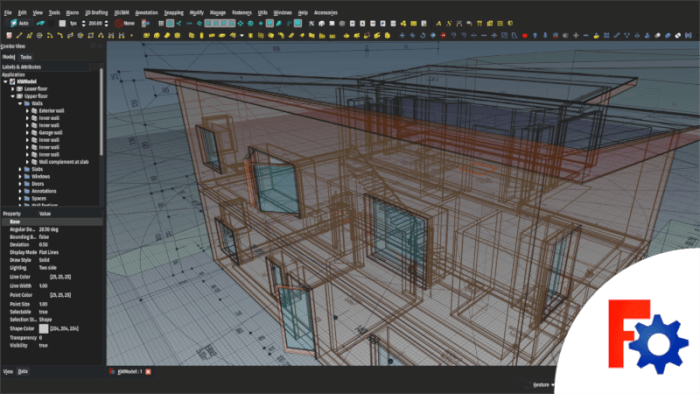Select the Rectangle drafting tool
Screen dimensions: 700x394
pyautogui.click(x=91, y=35)
